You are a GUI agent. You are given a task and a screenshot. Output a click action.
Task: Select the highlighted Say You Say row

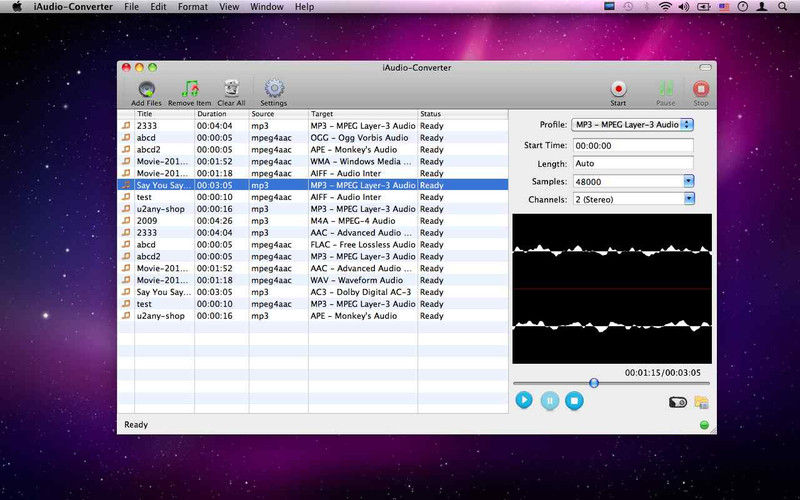[313, 185]
